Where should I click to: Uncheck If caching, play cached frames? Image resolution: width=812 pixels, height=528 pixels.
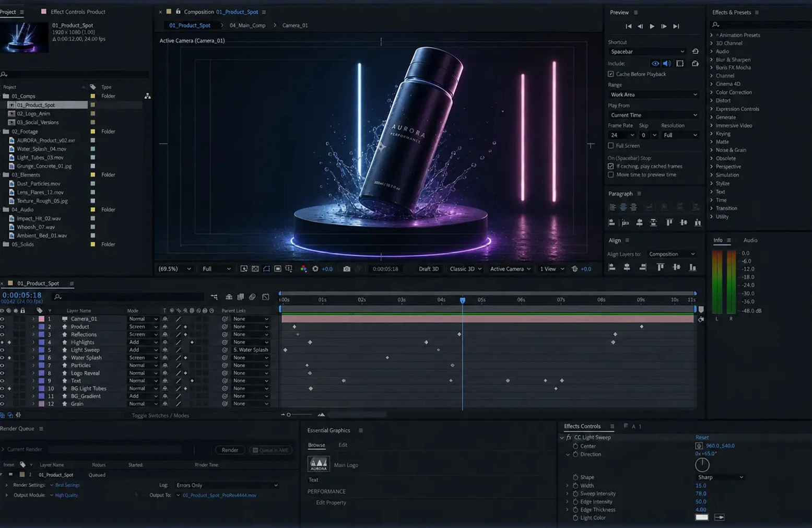pyautogui.click(x=611, y=166)
